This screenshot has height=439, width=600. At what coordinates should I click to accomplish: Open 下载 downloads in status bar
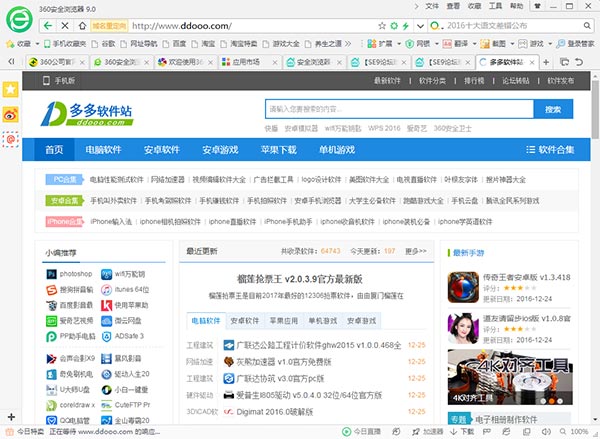pos(461,432)
